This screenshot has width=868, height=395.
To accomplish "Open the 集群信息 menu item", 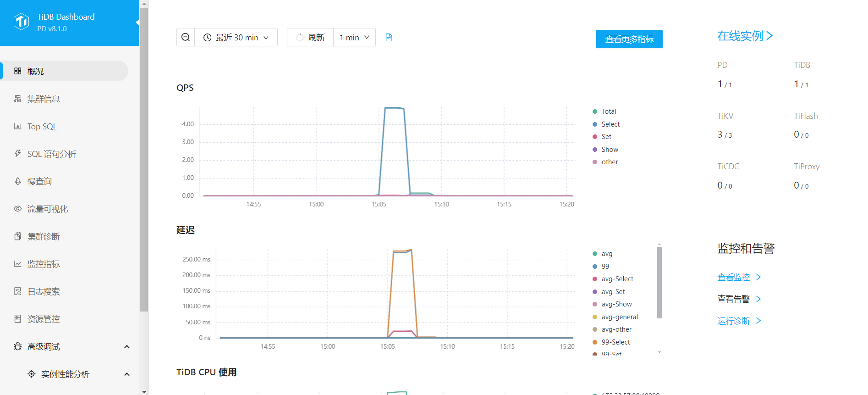I will tap(44, 99).
